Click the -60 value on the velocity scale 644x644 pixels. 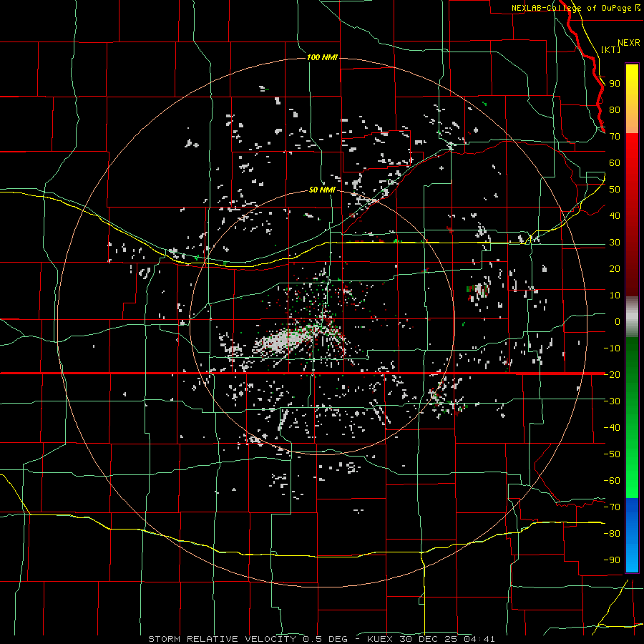(612, 481)
